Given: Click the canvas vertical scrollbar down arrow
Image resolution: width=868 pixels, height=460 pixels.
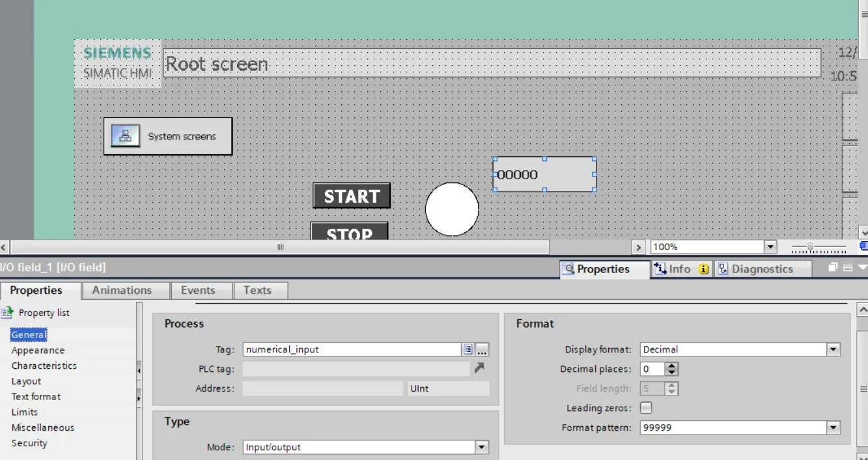Looking at the screenshot, I should click(x=863, y=233).
